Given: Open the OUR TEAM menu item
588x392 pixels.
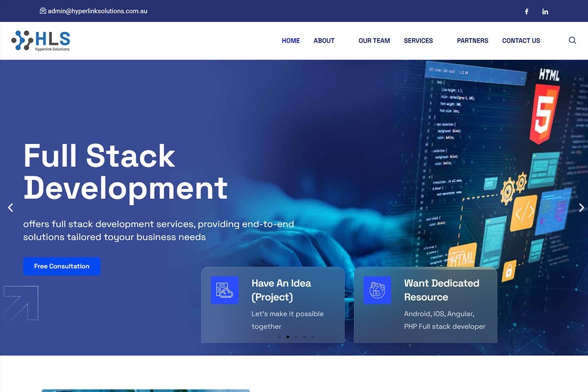Looking at the screenshot, I should point(374,41).
